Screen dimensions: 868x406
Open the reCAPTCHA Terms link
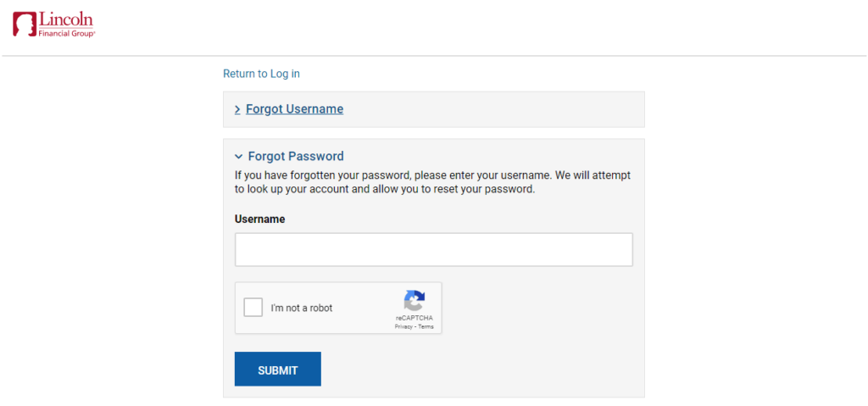(426, 327)
